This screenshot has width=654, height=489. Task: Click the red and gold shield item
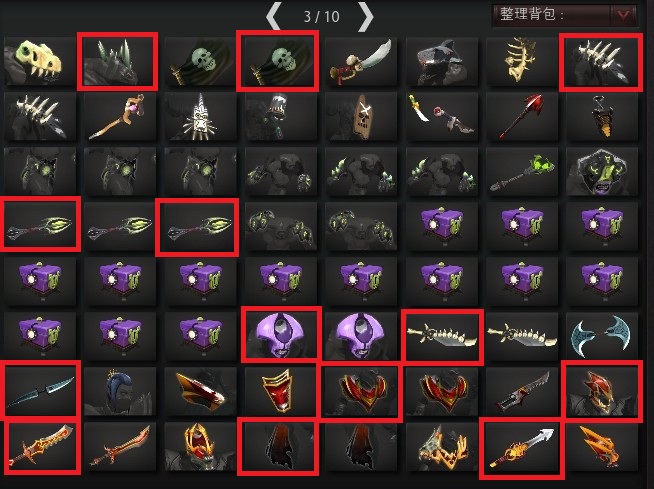tap(280, 391)
